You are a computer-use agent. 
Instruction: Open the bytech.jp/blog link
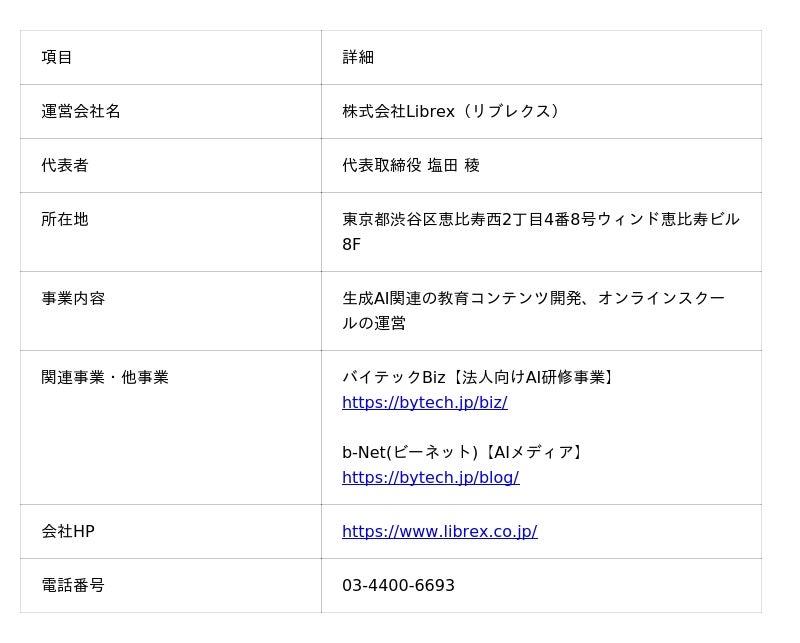430,478
